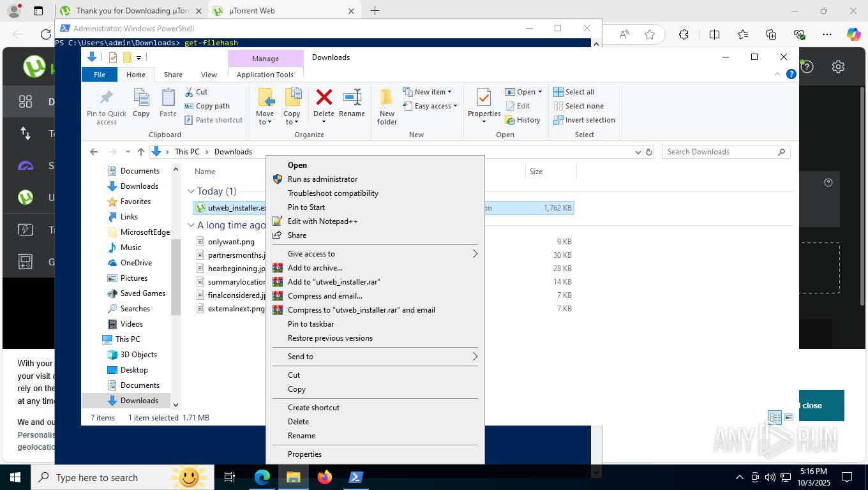The width and height of the screenshot is (868, 490).
Task: Open the Quick Access Toolbar customize dropdown
Action: [x=138, y=58]
